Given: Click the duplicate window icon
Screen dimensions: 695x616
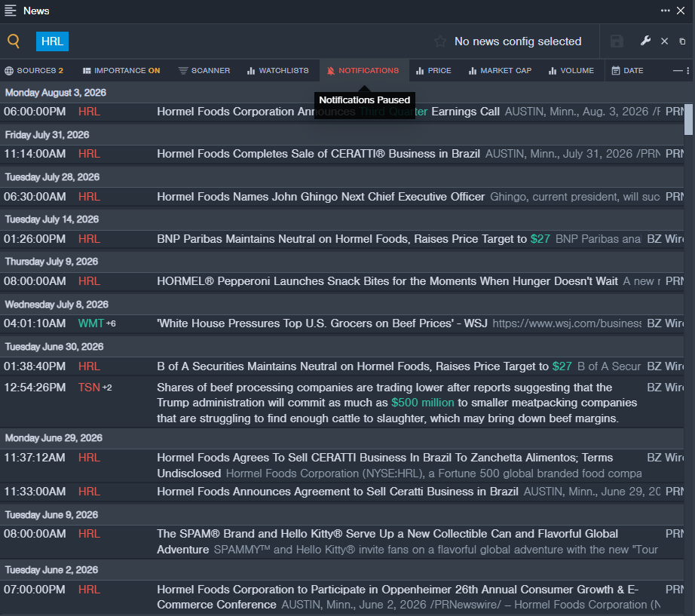Looking at the screenshot, I should tap(682, 41).
